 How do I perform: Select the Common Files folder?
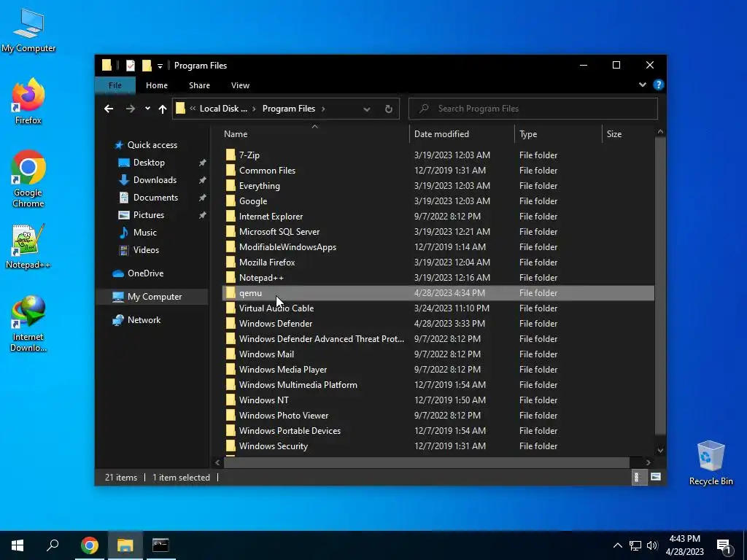[267, 171]
